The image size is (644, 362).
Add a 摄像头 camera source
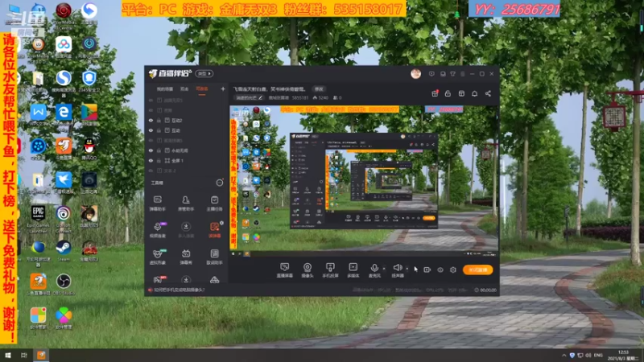tap(308, 270)
